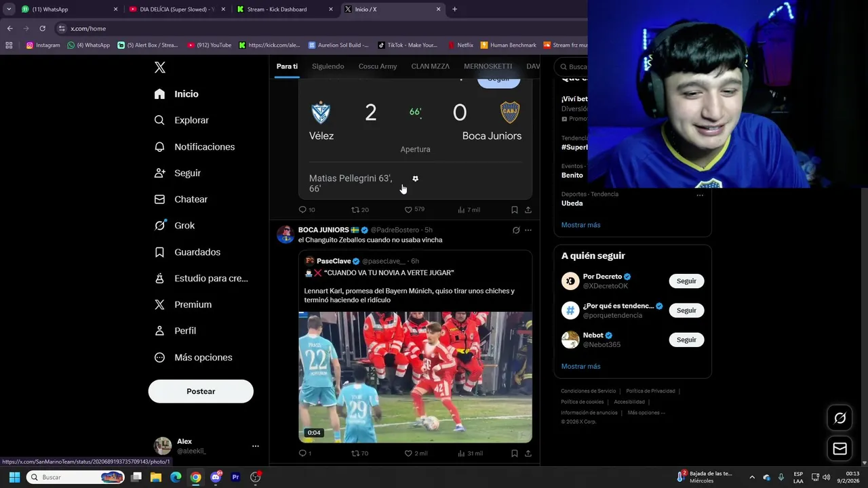The height and width of the screenshot is (488, 868).
Task: Share the PadreBostero post
Action: [528, 453]
